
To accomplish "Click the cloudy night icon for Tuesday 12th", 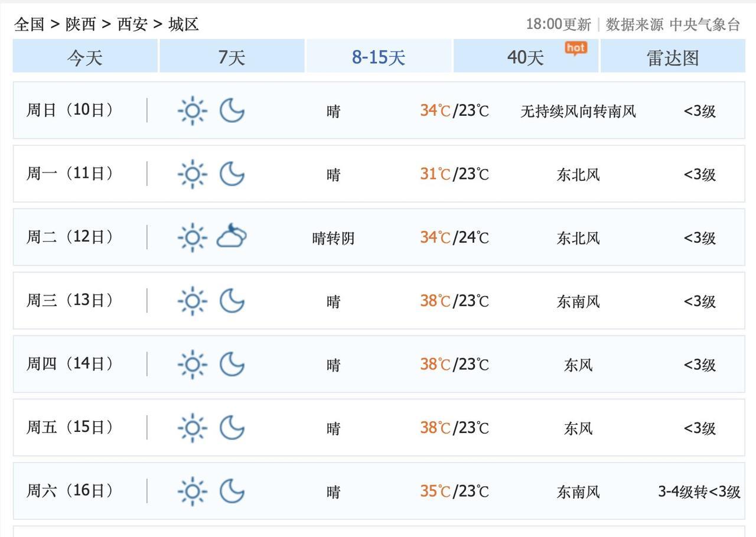I will pos(232,237).
